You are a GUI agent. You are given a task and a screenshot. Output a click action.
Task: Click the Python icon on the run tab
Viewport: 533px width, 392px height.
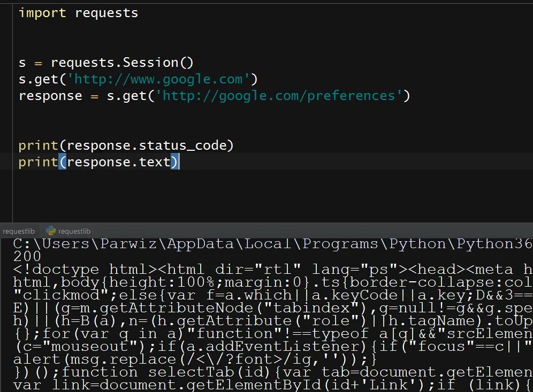(51, 231)
